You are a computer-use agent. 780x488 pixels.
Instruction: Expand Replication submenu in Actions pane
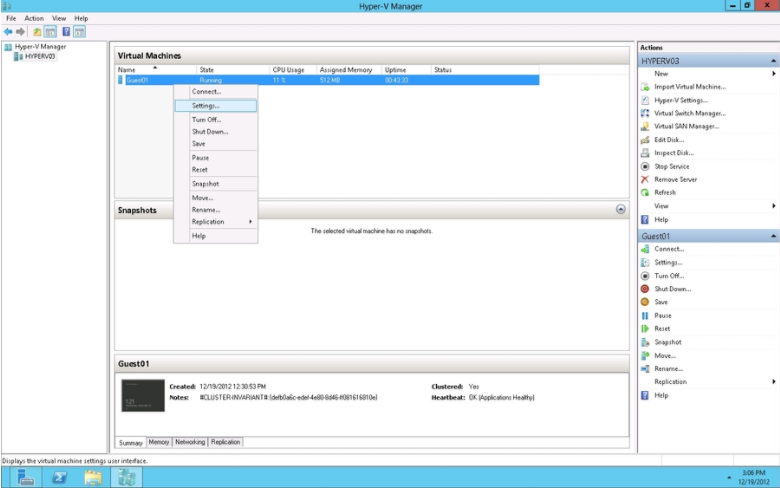(774, 382)
